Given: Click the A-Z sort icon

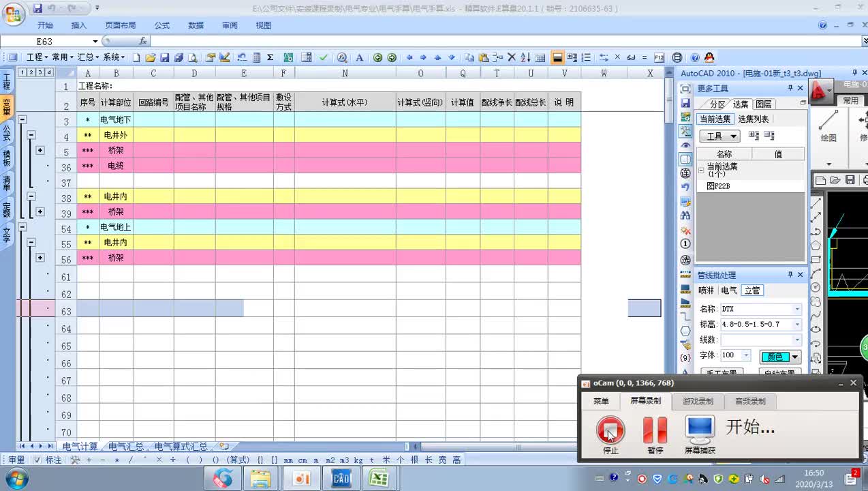Looking at the screenshot, I should tap(525, 58).
